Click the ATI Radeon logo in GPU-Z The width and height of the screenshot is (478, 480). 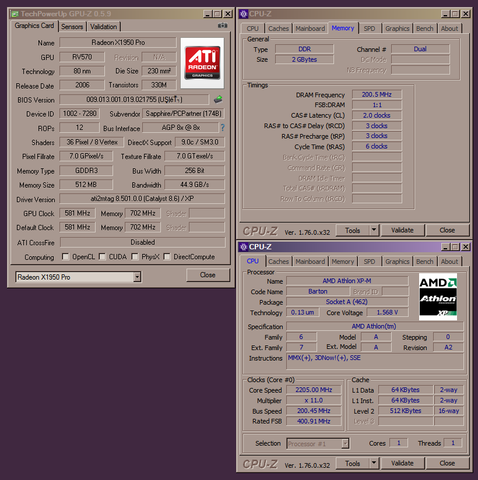pos(202,63)
